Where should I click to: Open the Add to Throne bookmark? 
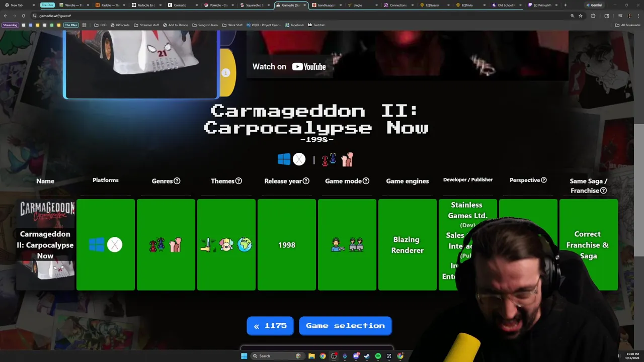(176, 25)
